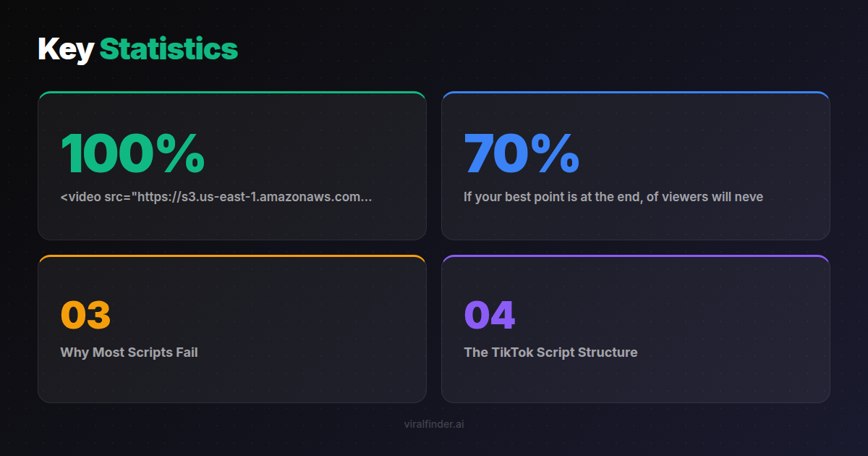Click the green "Statistics" heading word

pos(169,49)
